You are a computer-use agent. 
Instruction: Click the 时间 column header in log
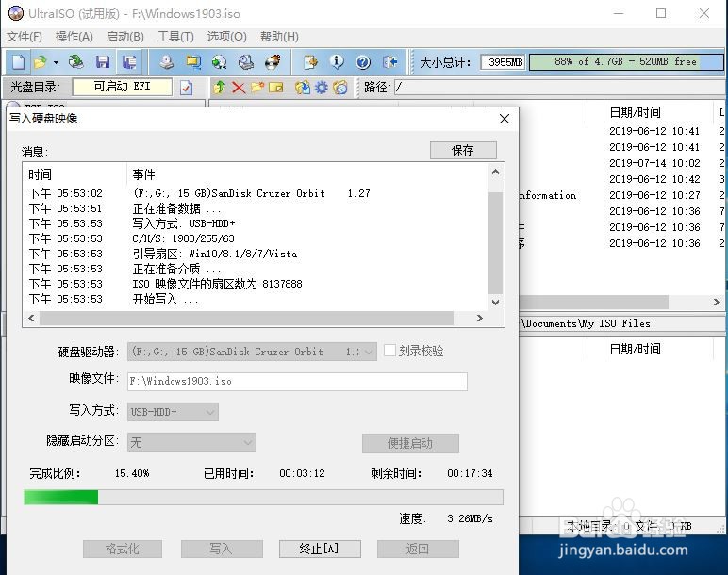tap(74, 174)
